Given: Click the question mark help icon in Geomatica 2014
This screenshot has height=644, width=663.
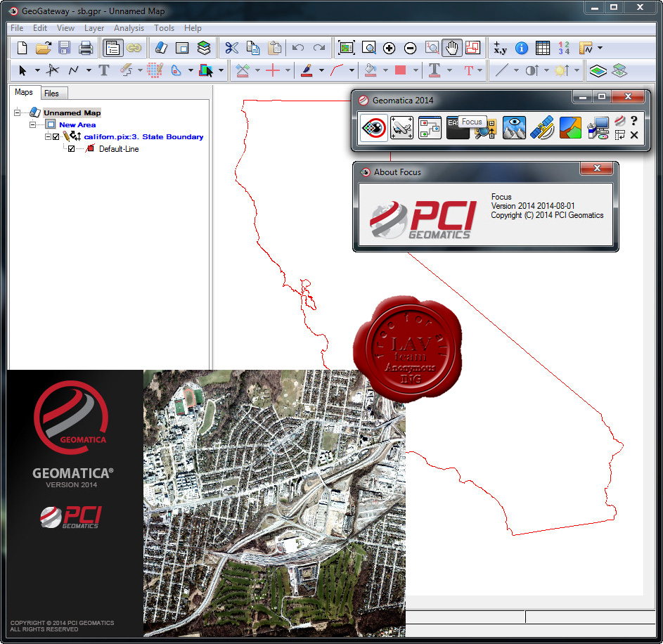Looking at the screenshot, I should [634, 121].
